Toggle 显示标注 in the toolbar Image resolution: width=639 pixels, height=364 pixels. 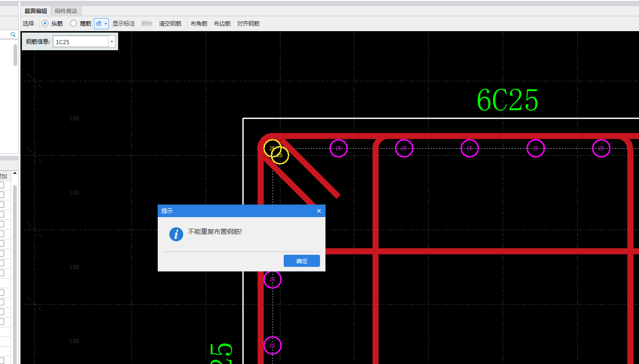(124, 23)
